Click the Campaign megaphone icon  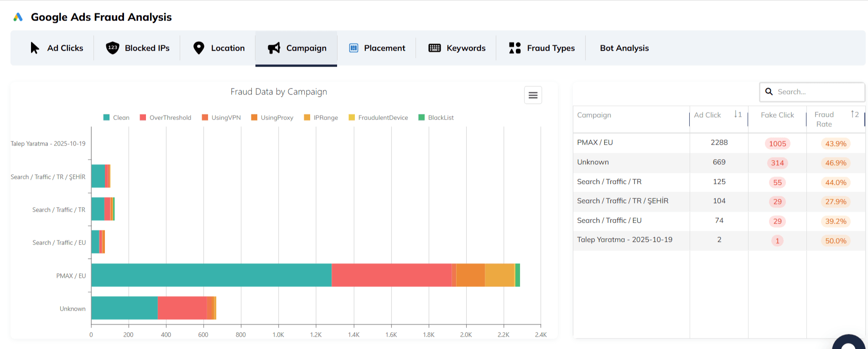coord(274,48)
